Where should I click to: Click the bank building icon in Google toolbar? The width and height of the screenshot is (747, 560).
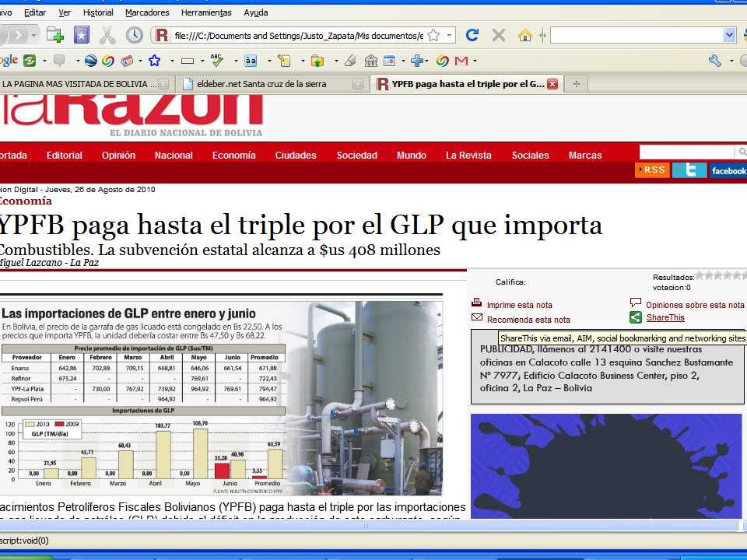point(370,61)
